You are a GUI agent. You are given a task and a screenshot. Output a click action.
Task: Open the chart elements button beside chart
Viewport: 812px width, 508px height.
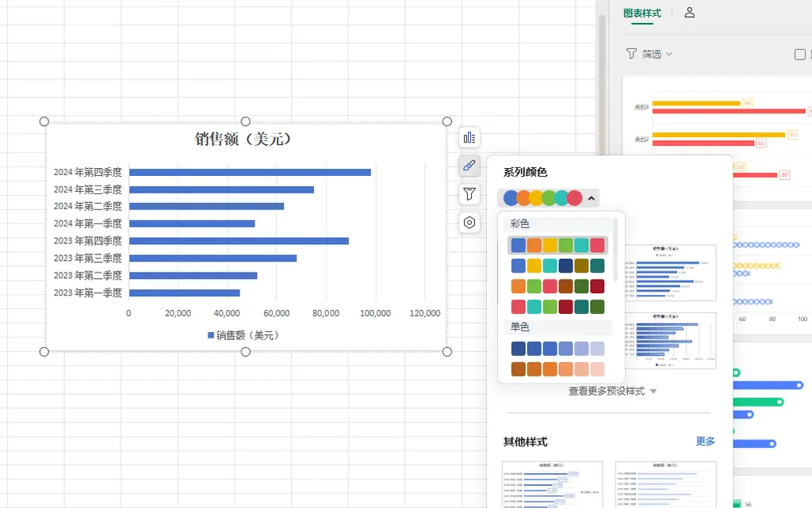click(x=469, y=138)
